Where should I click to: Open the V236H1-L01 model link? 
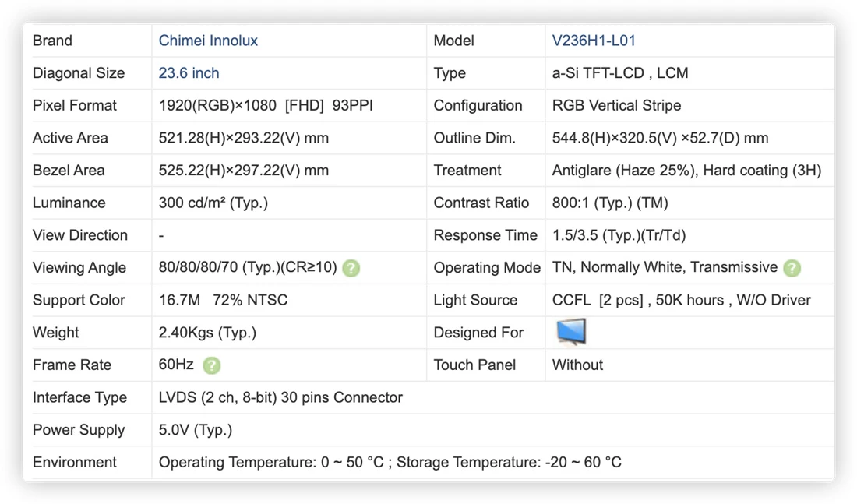coord(594,41)
